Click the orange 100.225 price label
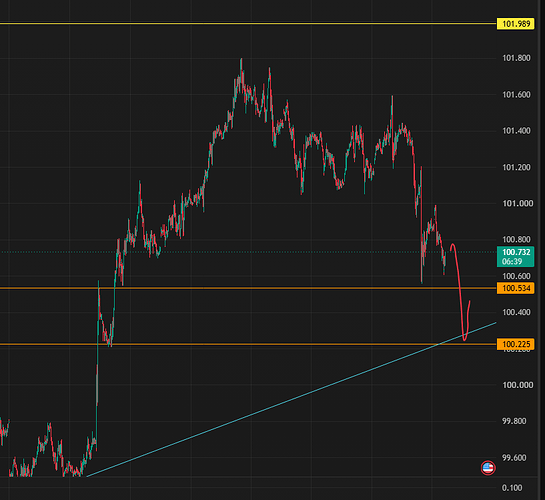This screenshot has width=545, height=500. tap(516, 344)
